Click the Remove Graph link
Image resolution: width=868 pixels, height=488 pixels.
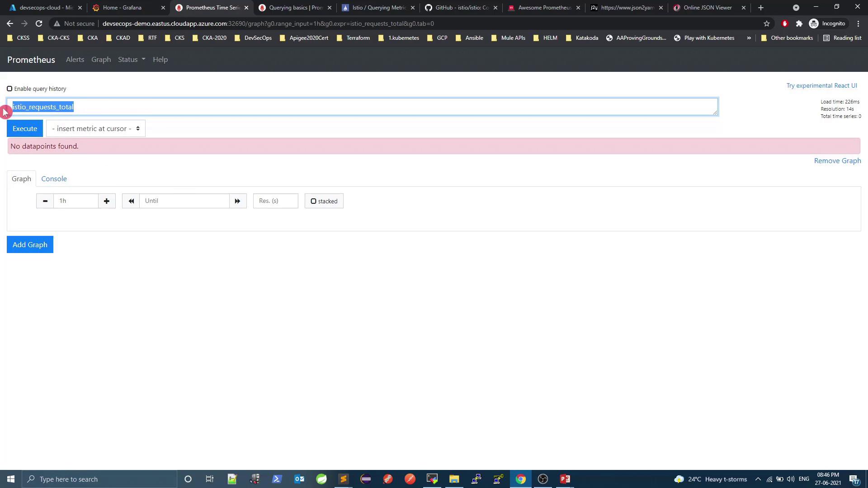click(837, 161)
